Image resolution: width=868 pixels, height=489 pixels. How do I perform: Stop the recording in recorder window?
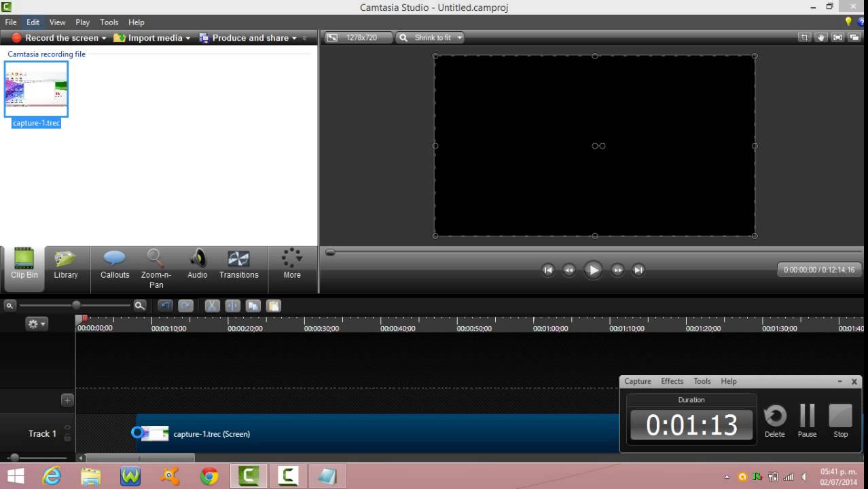click(x=840, y=421)
